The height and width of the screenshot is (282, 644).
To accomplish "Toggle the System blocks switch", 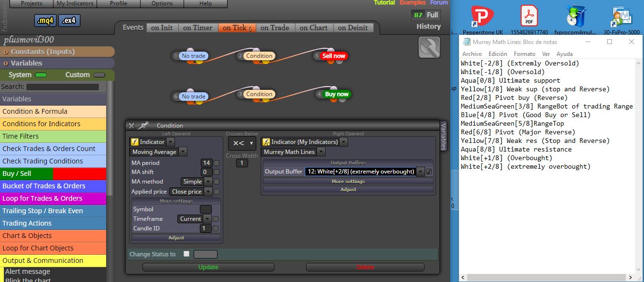I will (41, 75).
